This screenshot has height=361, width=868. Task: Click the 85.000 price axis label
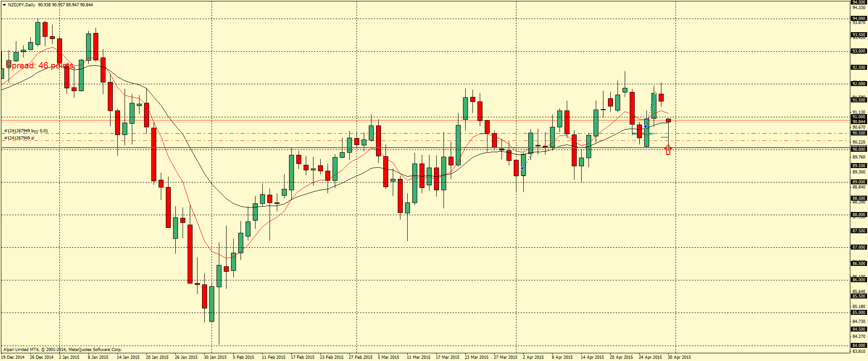tap(859, 313)
